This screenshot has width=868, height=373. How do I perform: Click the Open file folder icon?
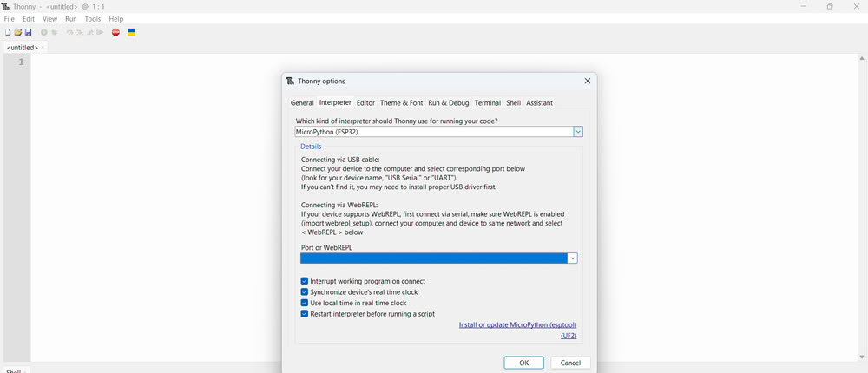coord(17,32)
